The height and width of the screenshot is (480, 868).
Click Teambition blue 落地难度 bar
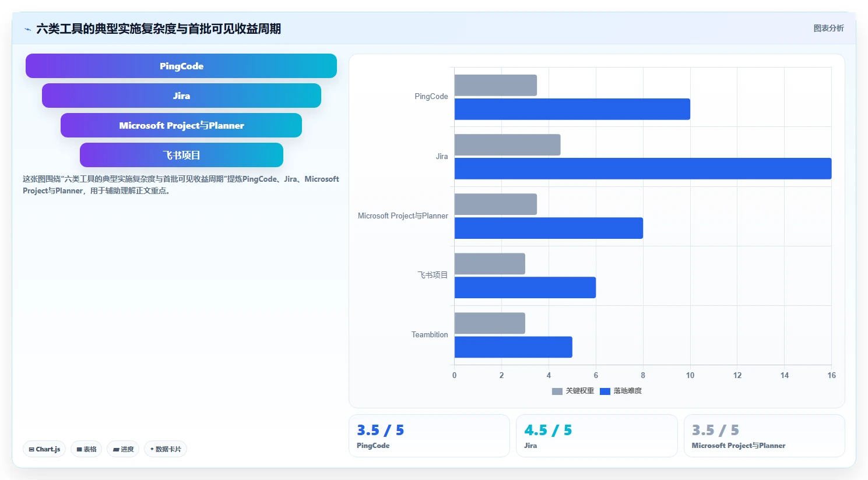click(514, 347)
